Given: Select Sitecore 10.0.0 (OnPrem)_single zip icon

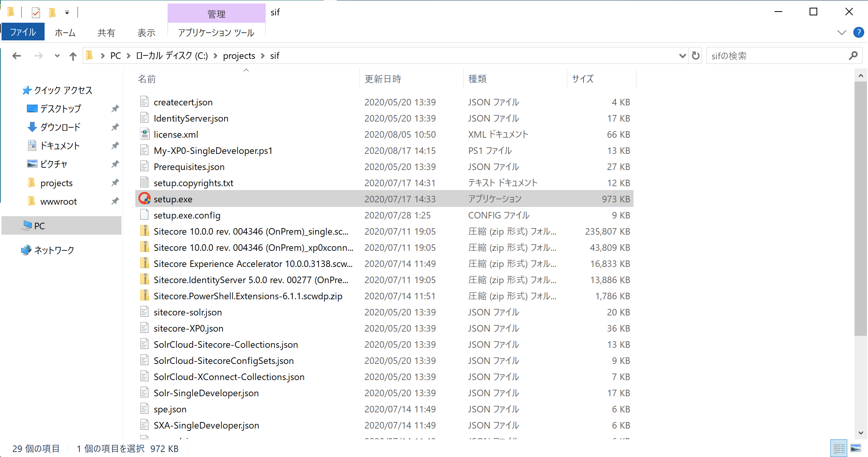Looking at the screenshot, I should click(x=144, y=231).
